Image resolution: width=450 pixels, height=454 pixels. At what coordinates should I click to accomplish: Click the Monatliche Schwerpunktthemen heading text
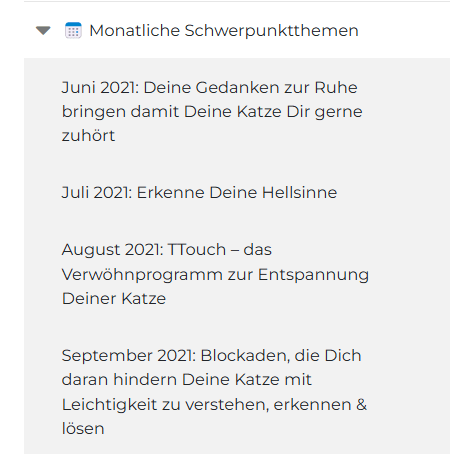click(x=224, y=31)
